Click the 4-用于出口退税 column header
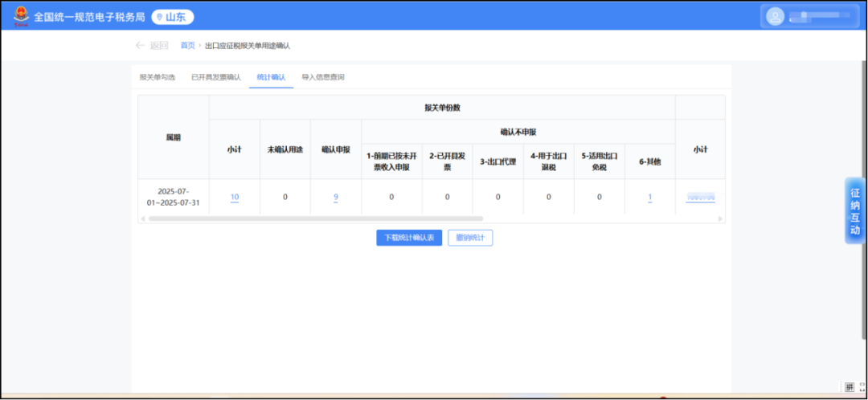The image size is (868, 400). [x=549, y=161]
